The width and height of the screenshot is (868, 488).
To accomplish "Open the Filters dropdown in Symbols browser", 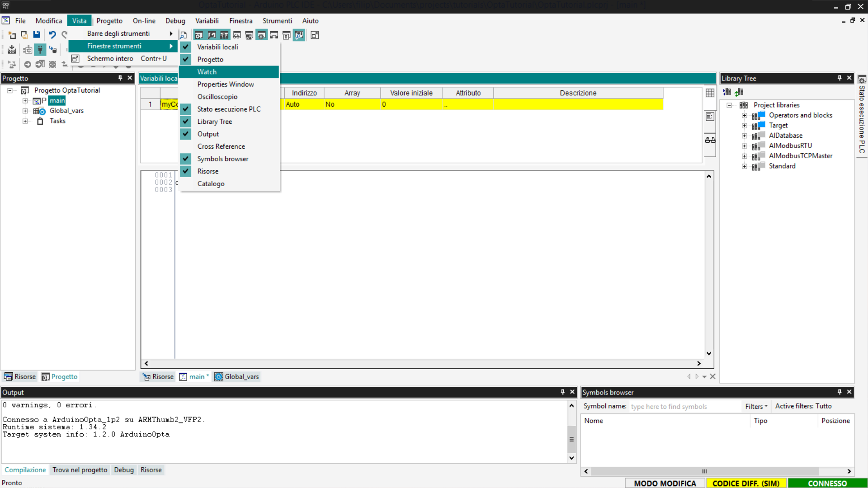I will [x=756, y=406].
